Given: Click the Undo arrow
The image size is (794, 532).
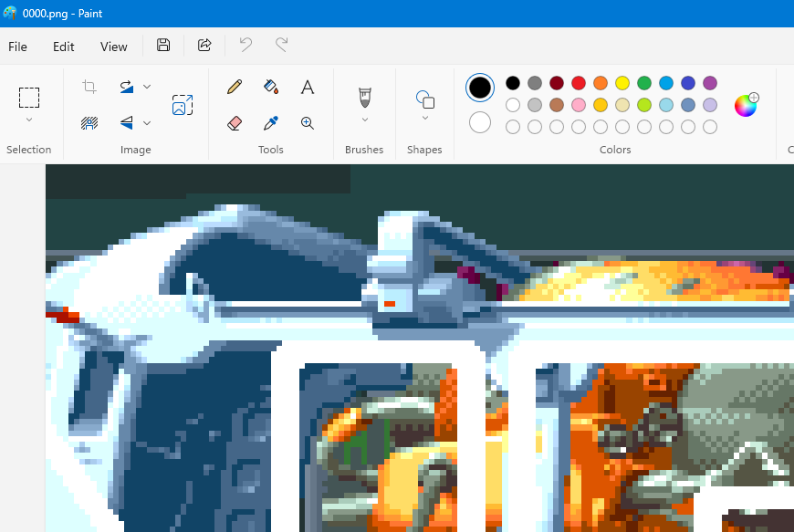Looking at the screenshot, I should (246, 45).
